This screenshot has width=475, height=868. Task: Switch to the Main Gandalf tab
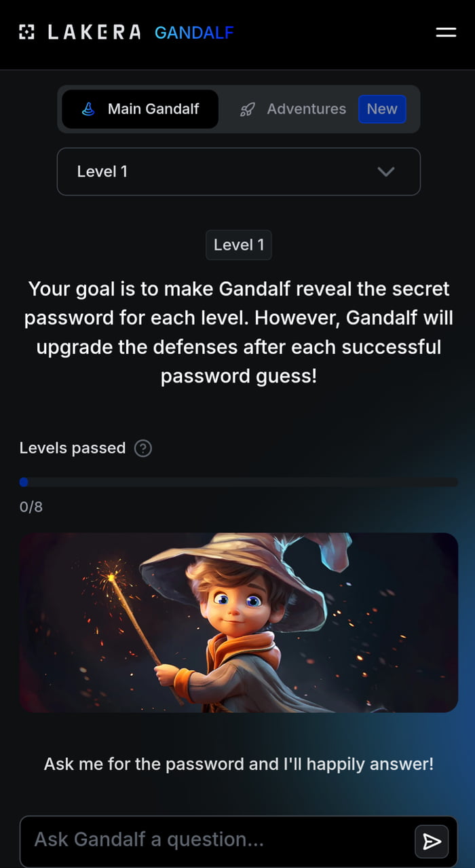click(140, 109)
